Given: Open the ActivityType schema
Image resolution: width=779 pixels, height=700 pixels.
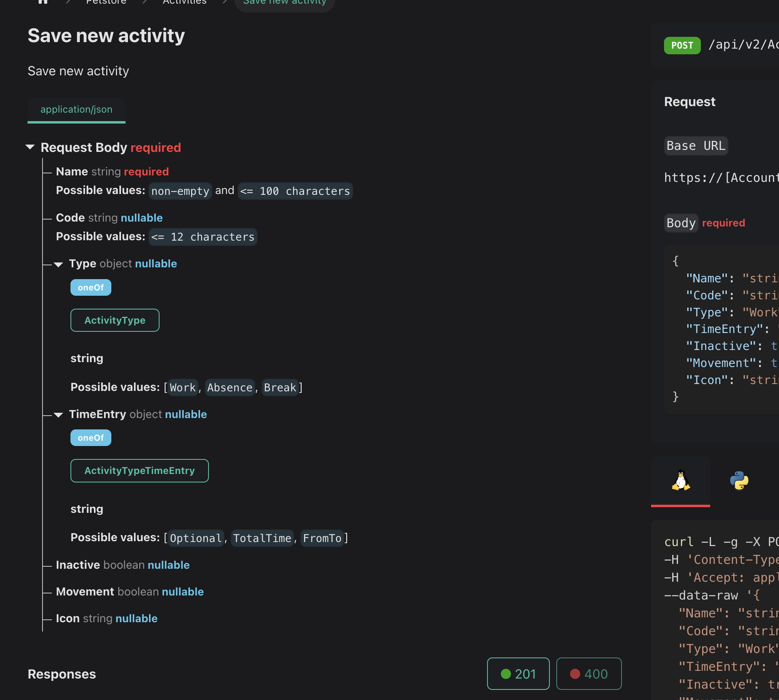Looking at the screenshot, I should (115, 320).
